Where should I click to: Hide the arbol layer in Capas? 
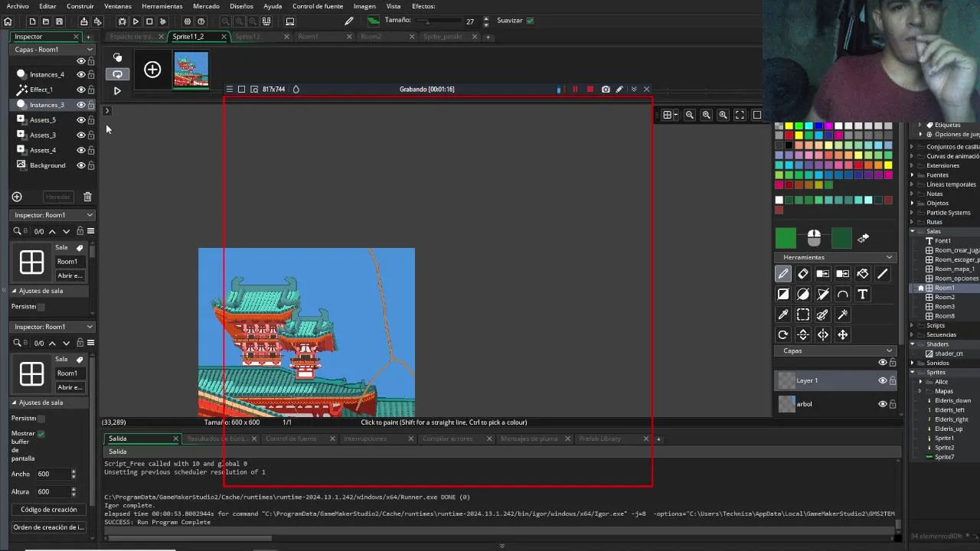click(x=882, y=404)
